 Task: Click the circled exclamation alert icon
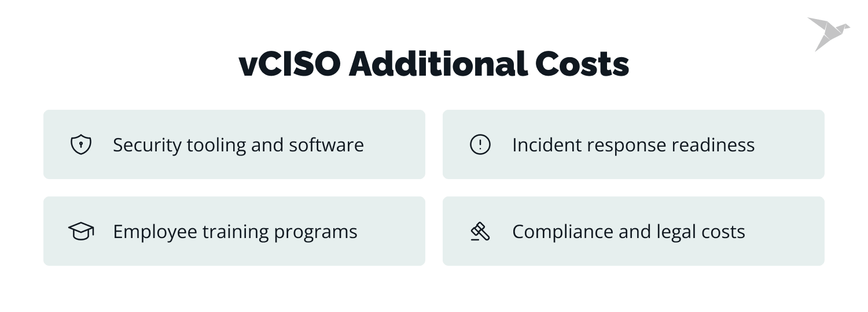480,144
